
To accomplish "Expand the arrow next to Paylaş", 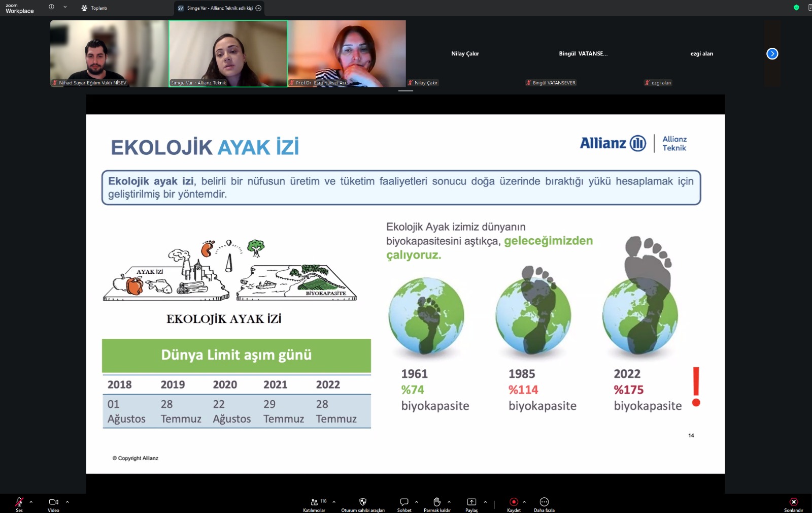I will click(485, 502).
